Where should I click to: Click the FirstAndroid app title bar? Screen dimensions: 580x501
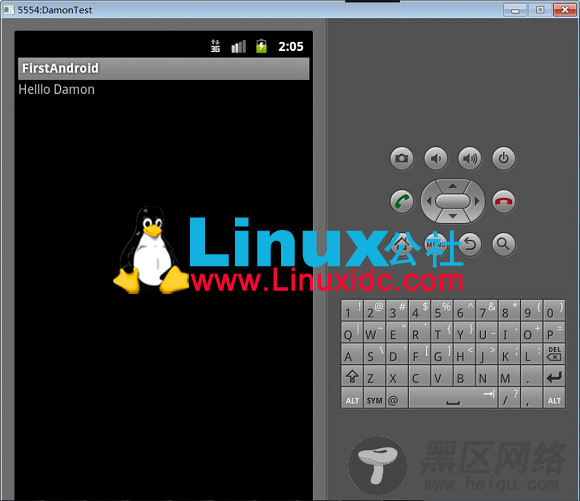[x=163, y=68]
